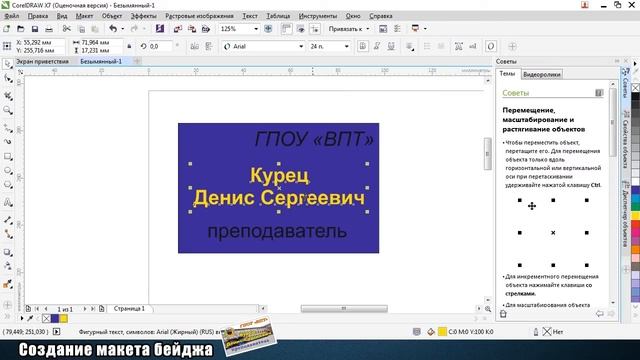
Task: Click the Import icon
Action: (x=178, y=29)
